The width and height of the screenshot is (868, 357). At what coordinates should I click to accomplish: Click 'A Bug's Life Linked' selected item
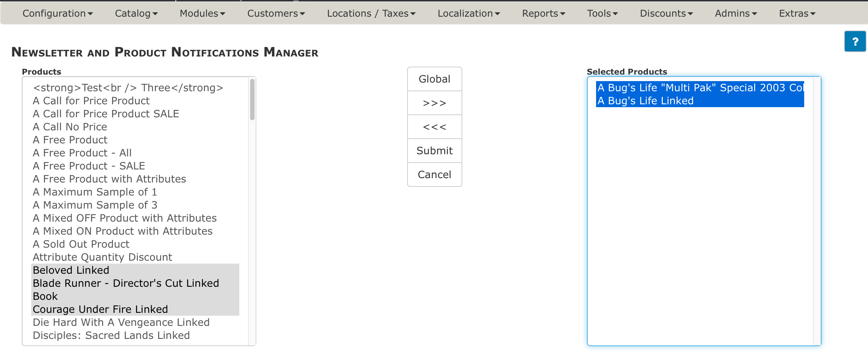700,101
